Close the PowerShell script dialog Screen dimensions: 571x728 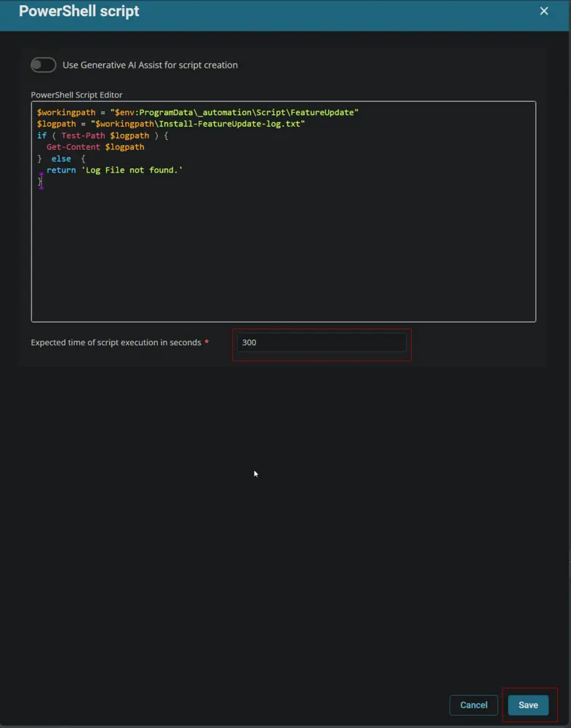pos(544,11)
